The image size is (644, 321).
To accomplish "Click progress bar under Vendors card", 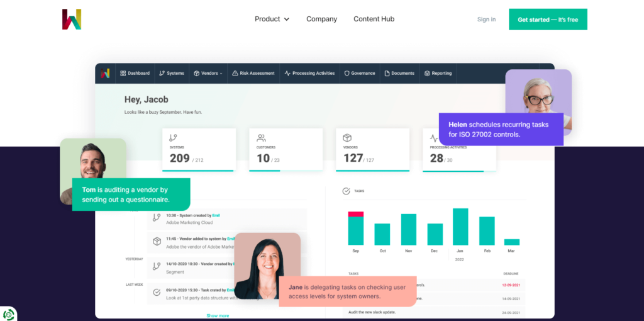I will coord(372,171).
